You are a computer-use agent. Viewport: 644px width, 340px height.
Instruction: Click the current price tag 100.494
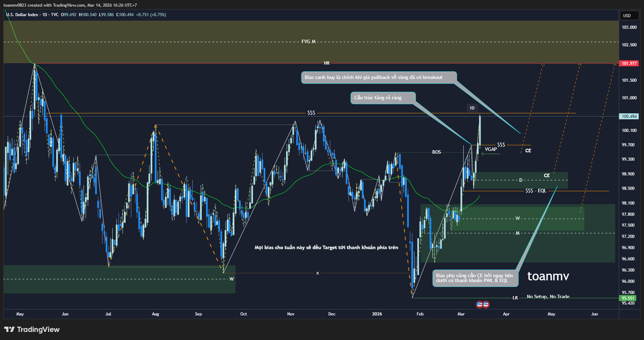pos(629,116)
